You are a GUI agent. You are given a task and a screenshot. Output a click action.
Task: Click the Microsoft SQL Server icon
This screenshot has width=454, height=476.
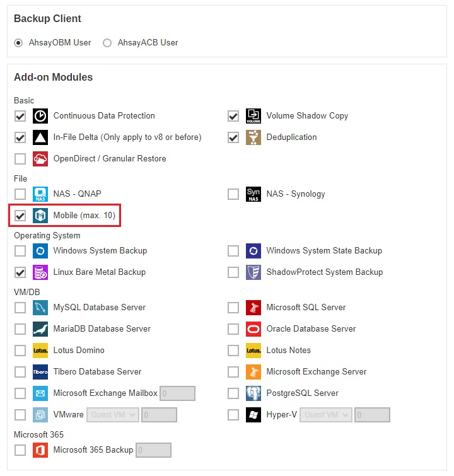point(253,308)
